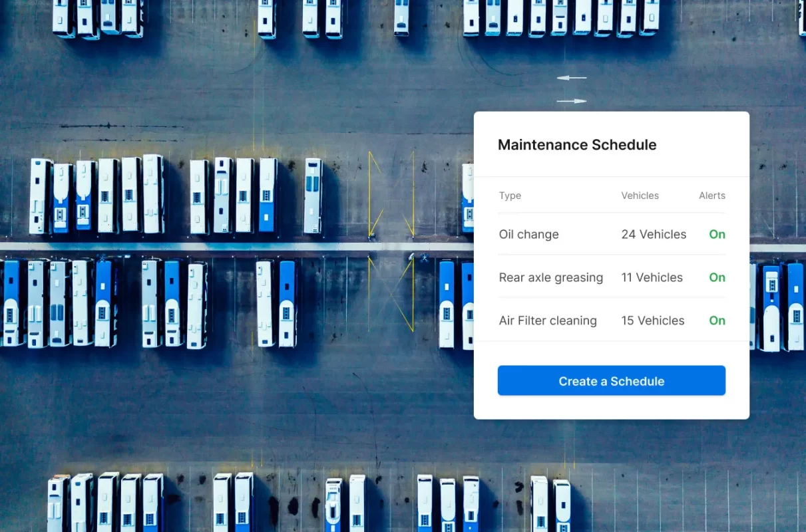Click the "Vehicles" column header
The width and height of the screenshot is (806, 532).
pos(640,196)
